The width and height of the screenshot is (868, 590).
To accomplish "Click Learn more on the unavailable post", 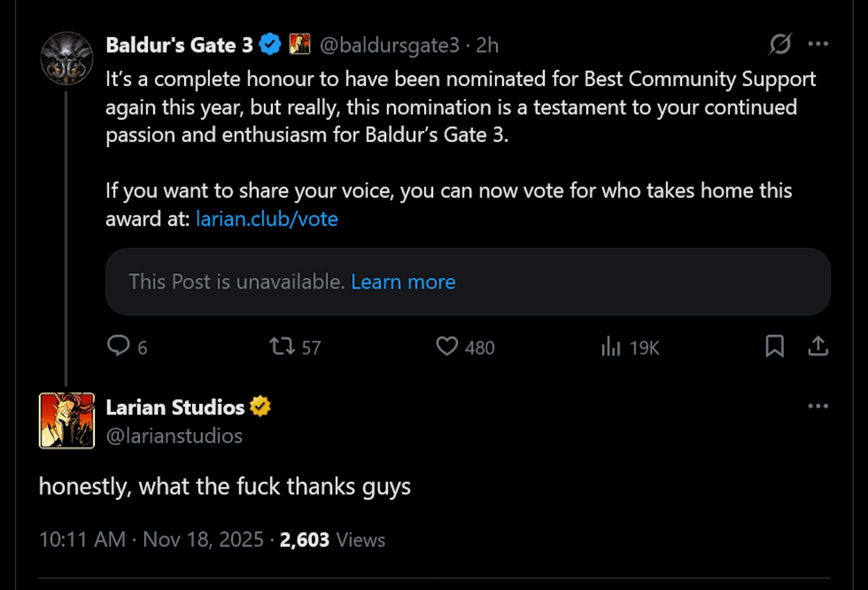I will coord(403,281).
